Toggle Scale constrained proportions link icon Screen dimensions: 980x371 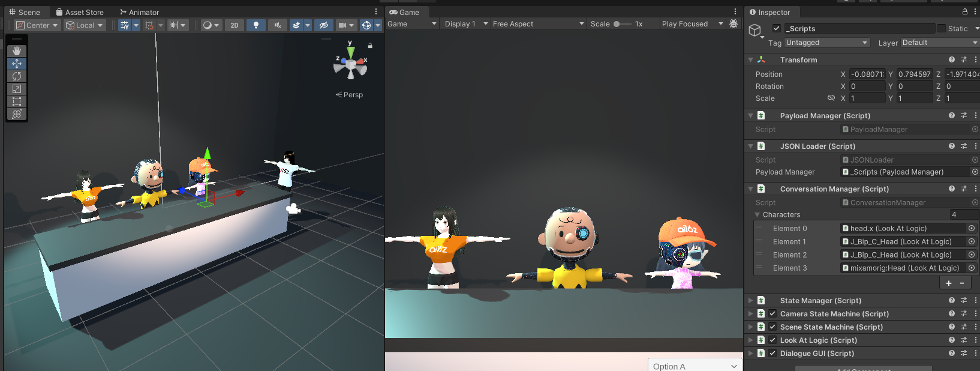point(831,98)
